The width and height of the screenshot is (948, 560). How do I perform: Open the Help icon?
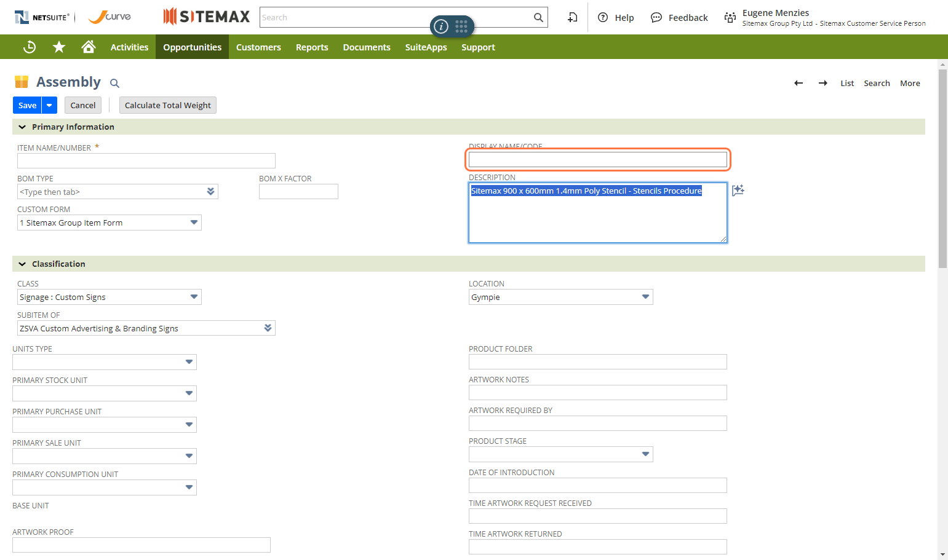tap(603, 17)
